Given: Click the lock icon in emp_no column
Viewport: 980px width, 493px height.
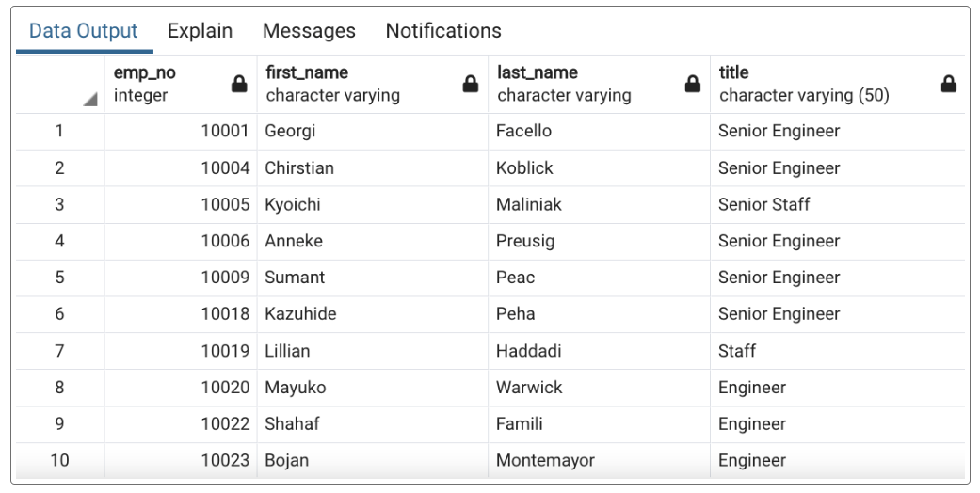Looking at the screenshot, I should [239, 84].
